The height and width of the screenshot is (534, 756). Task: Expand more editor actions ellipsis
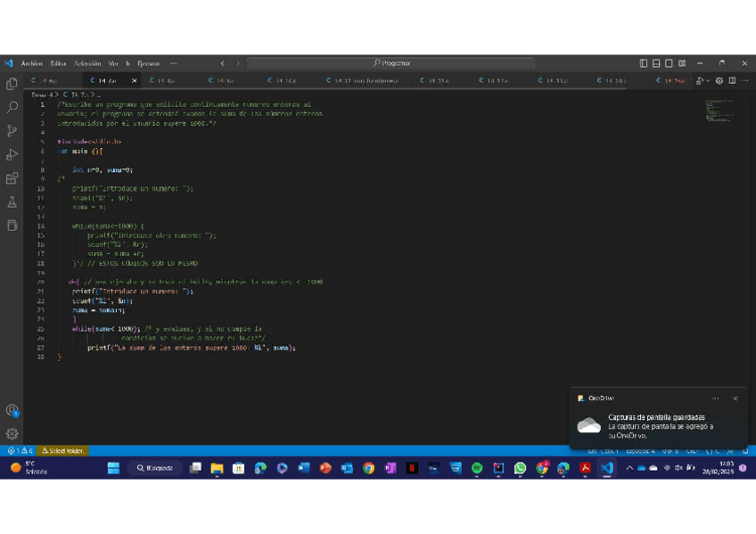744,80
